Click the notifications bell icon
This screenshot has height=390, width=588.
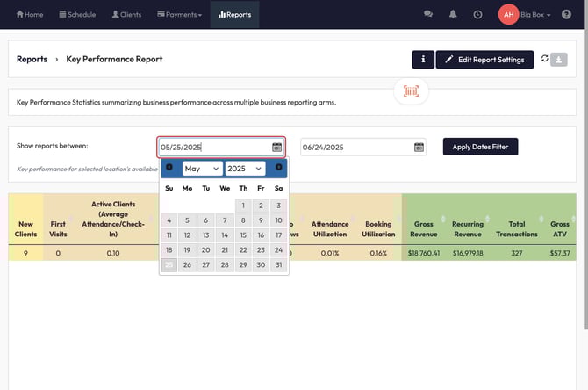(x=453, y=15)
